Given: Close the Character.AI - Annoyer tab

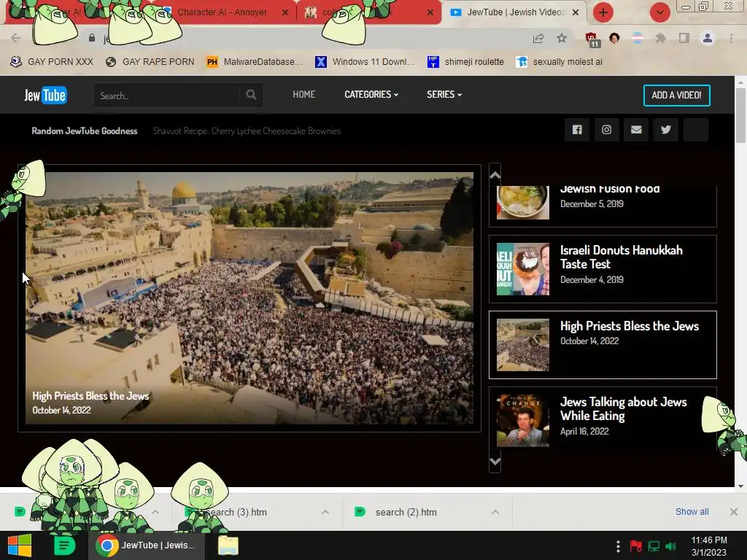Looking at the screenshot, I should (x=285, y=12).
